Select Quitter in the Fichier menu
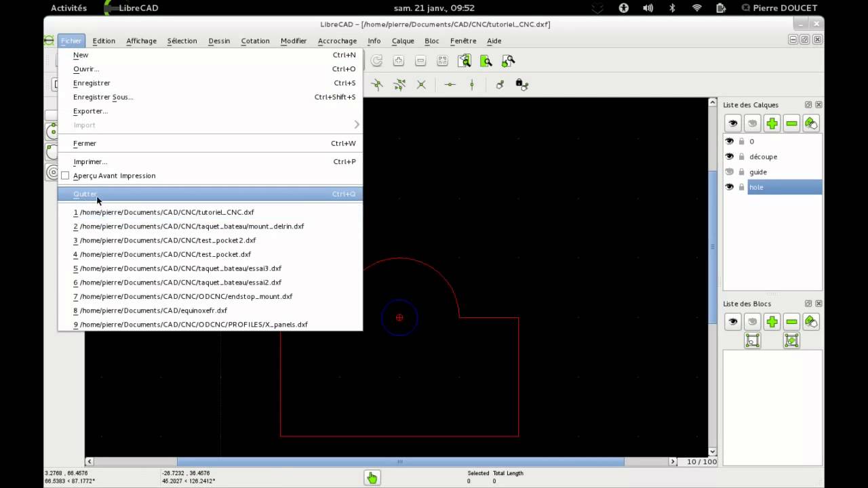This screenshot has height=488, width=868. click(x=210, y=194)
